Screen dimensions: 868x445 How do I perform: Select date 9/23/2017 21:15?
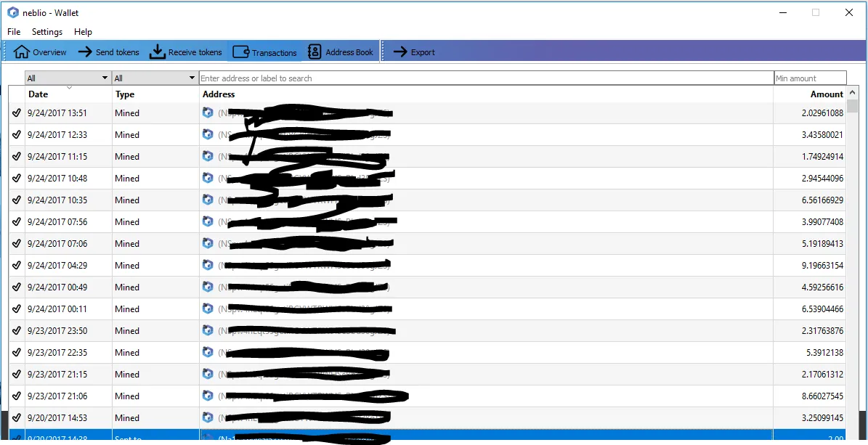tap(57, 374)
